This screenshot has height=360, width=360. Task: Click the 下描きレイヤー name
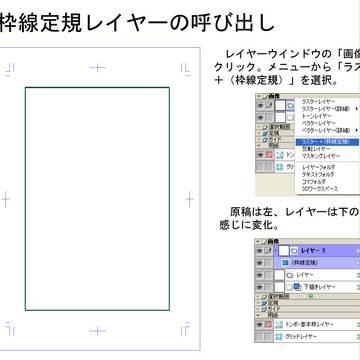click(x=319, y=287)
